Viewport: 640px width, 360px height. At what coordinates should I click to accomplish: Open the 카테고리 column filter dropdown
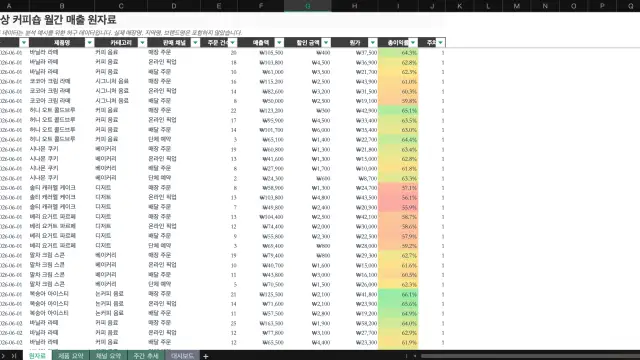(x=142, y=42)
